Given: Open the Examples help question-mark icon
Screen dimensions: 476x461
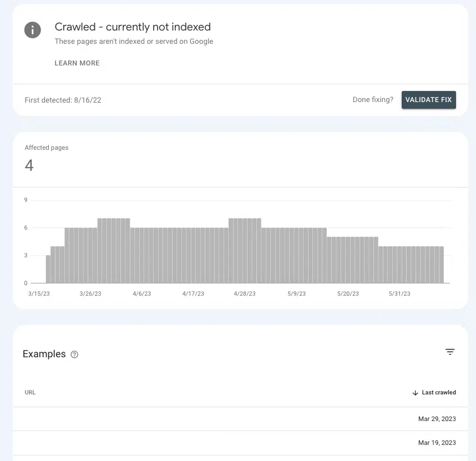Looking at the screenshot, I should [x=74, y=354].
